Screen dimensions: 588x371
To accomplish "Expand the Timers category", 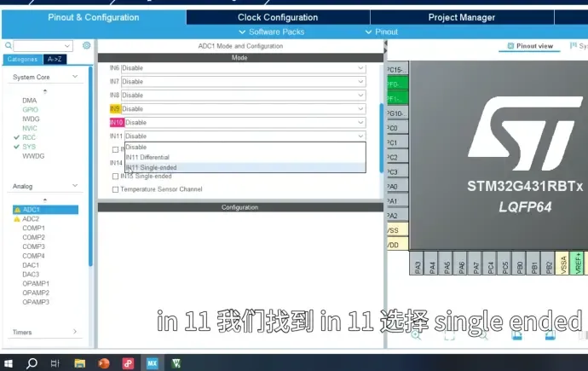I will click(75, 332).
